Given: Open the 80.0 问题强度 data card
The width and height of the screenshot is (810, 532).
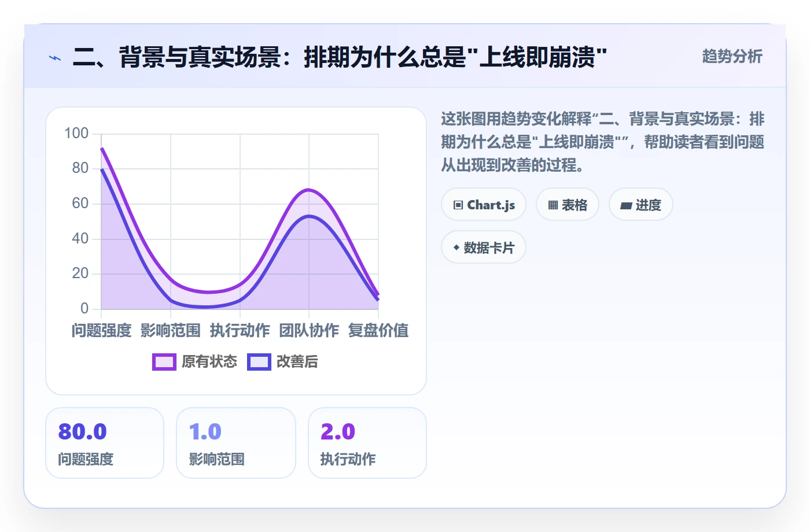Looking at the screenshot, I should point(105,443).
